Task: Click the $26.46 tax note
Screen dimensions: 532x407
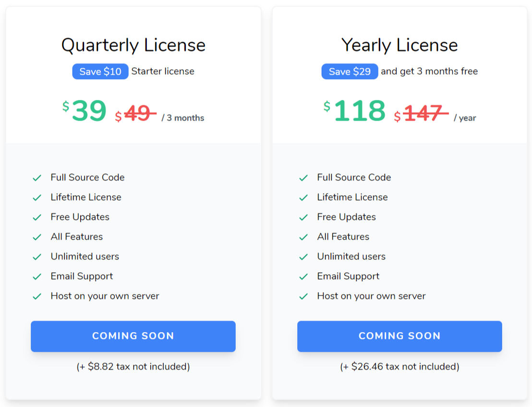Action: point(399,367)
